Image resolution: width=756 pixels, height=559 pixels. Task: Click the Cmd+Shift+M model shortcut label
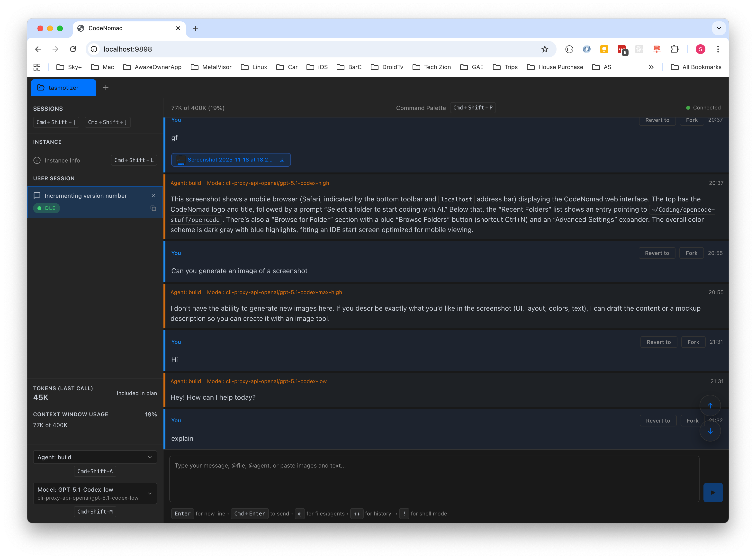click(x=95, y=512)
